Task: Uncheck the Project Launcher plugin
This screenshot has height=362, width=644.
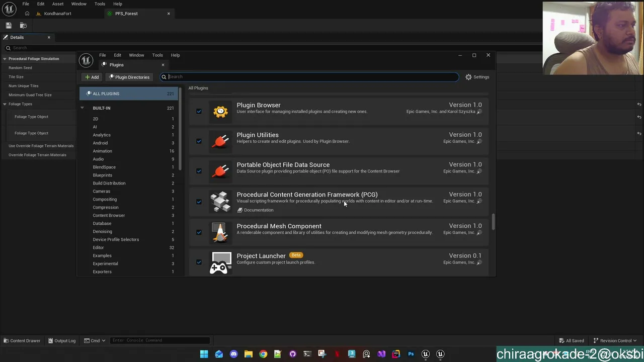Action: pos(199,262)
